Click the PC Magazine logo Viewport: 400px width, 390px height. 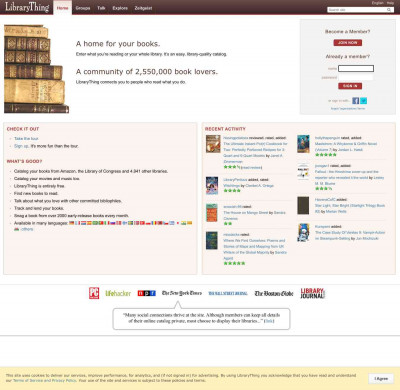coord(94,293)
